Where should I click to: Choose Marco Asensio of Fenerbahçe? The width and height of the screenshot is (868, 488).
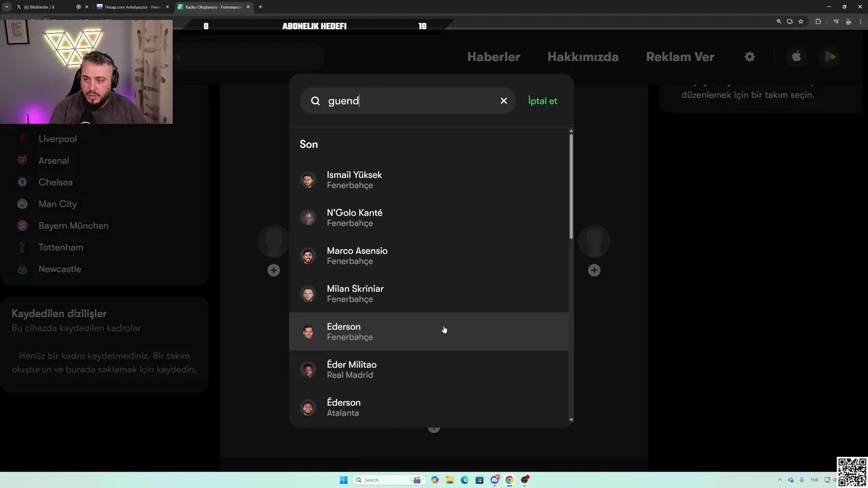click(x=429, y=256)
